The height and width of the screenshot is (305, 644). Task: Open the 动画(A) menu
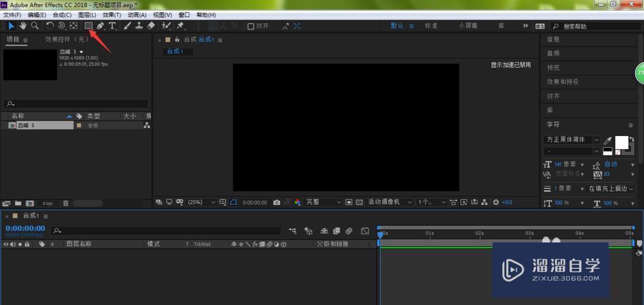[x=137, y=15]
